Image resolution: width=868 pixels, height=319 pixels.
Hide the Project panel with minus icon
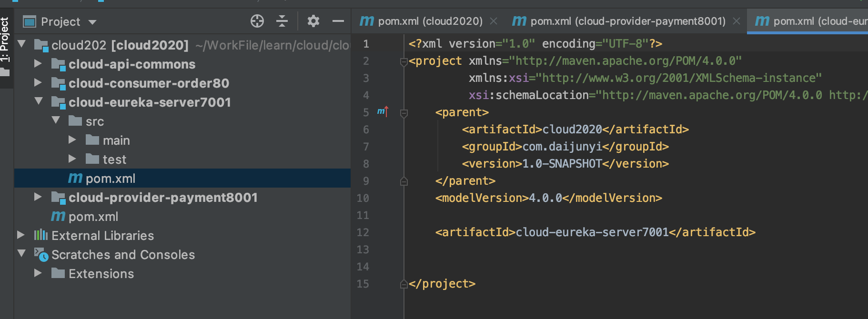[338, 21]
